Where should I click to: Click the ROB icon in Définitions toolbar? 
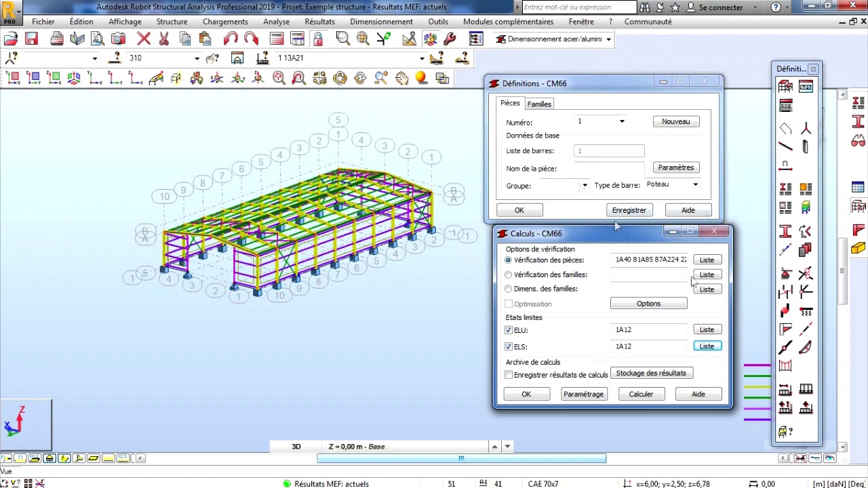[x=786, y=106]
